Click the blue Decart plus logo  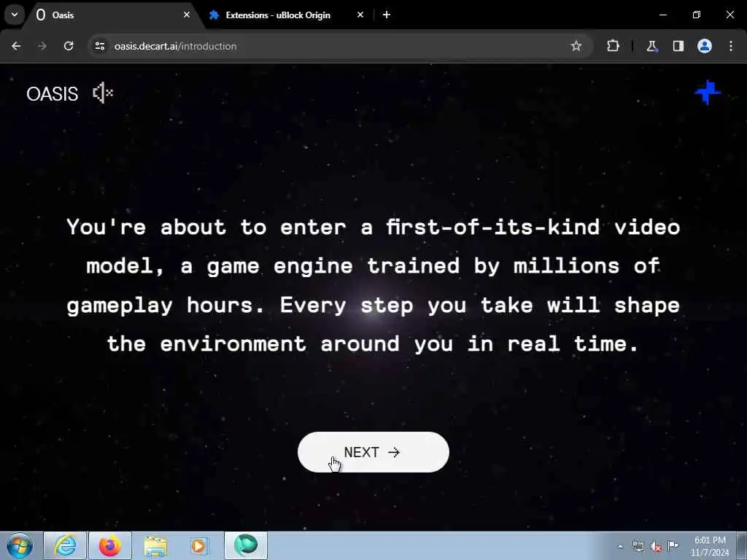pos(708,93)
